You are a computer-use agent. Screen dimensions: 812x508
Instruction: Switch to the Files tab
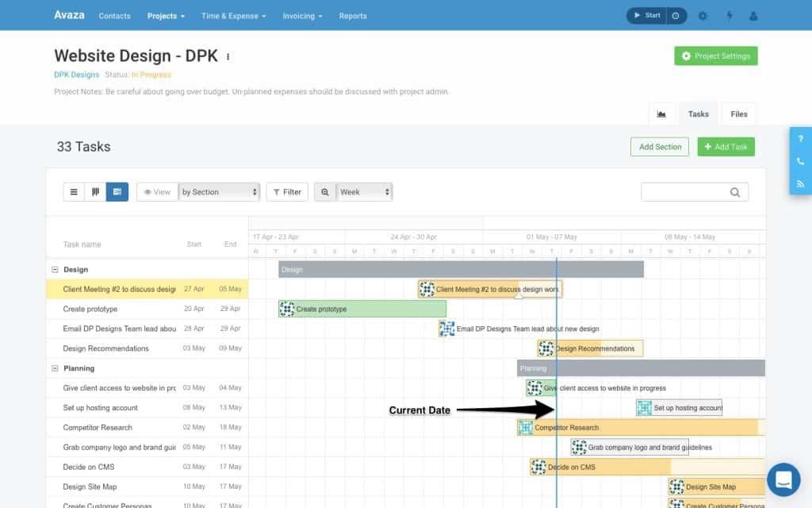point(738,114)
